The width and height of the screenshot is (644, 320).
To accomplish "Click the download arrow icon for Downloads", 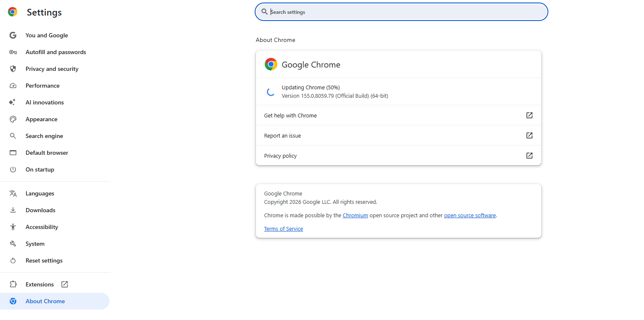I will pyautogui.click(x=13, y=210).
